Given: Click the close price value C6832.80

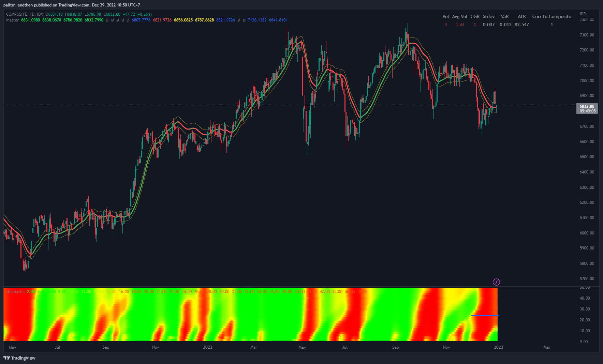Looking at the screenshot, I should pyautogui.click(x=112, y=14).
